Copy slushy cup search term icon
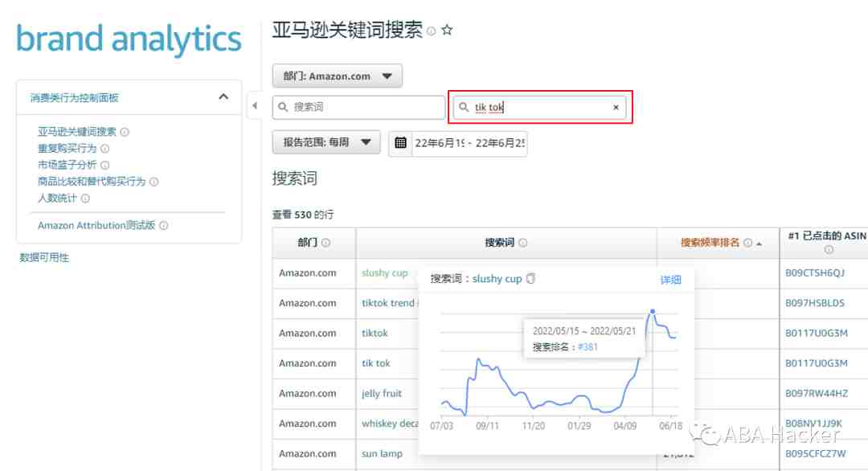The image size is (868, 471). coord(531,278)
